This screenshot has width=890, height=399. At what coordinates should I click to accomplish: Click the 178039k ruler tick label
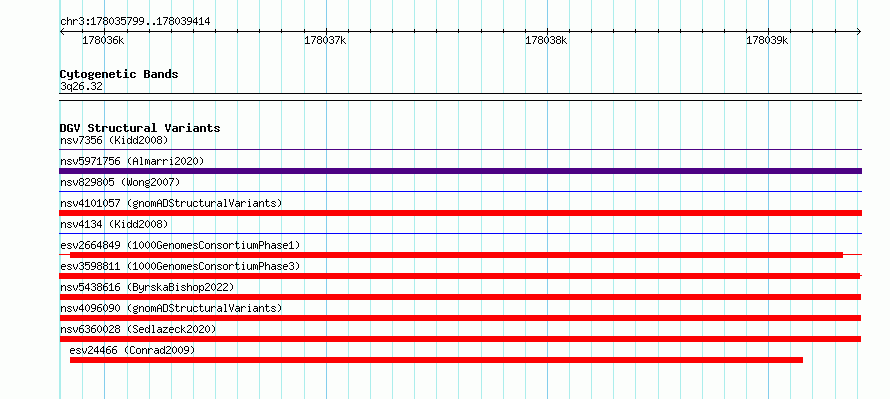[x=767, y=40]
